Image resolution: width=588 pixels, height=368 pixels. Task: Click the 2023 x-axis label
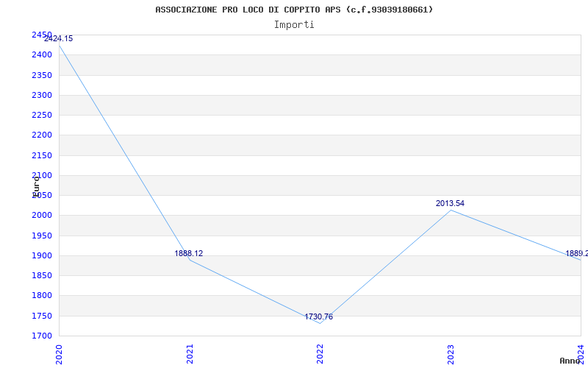[x=451, y=354]
